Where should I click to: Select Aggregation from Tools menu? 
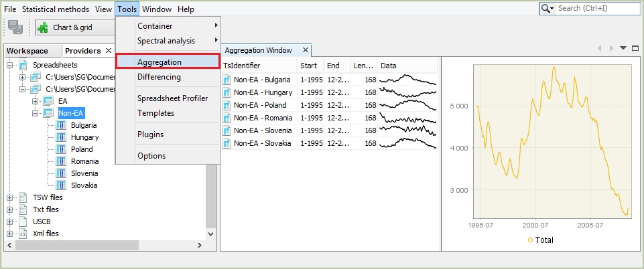159,62
